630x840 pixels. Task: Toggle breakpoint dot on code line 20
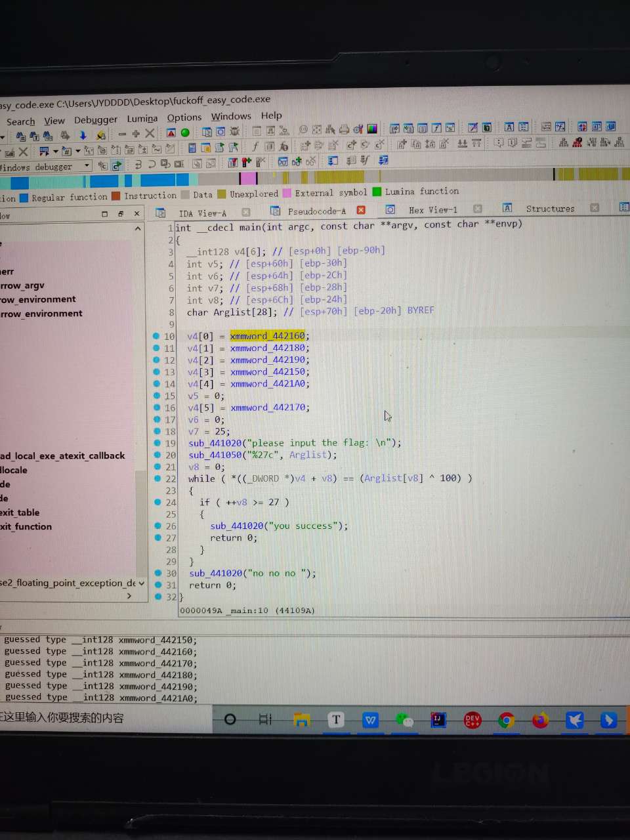(x=156, y=455)
